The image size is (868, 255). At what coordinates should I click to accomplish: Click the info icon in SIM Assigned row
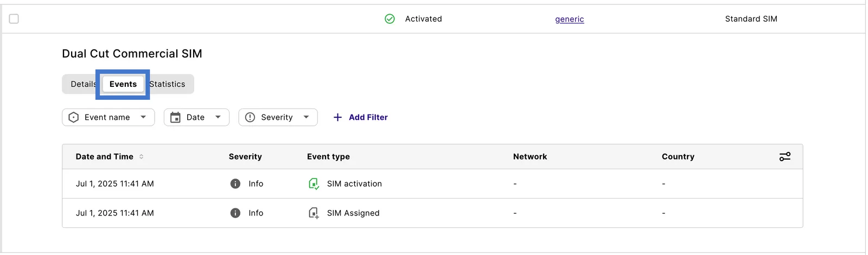(x=235, y=213)
